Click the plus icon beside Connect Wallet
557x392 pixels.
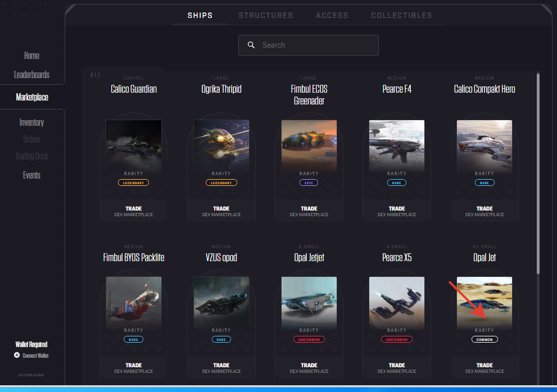click(x=17, y=355)
